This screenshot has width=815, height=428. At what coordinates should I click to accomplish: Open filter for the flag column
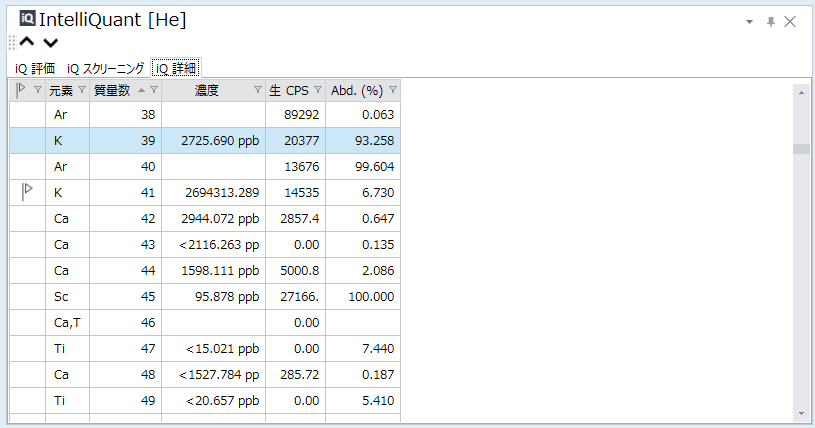37,90
